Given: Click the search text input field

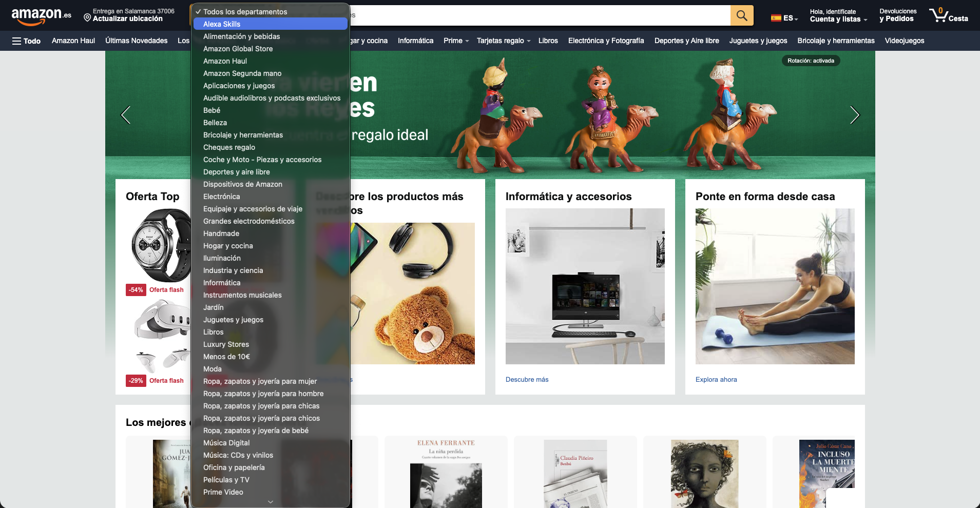Looking at the screenshot, I should point(539,15).
